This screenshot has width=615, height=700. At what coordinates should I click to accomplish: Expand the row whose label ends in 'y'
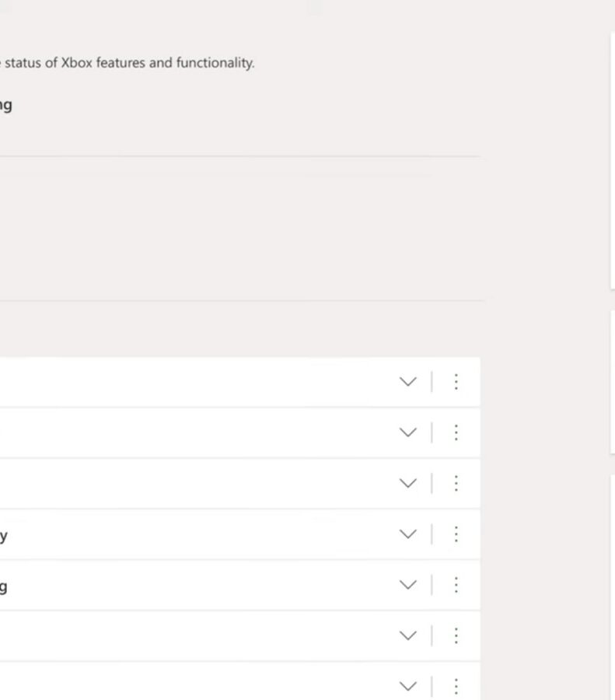tap(408, 534)
